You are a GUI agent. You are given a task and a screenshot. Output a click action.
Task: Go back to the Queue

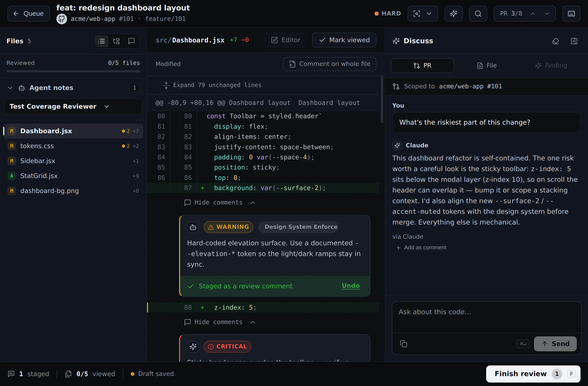(x=29, y=14)
